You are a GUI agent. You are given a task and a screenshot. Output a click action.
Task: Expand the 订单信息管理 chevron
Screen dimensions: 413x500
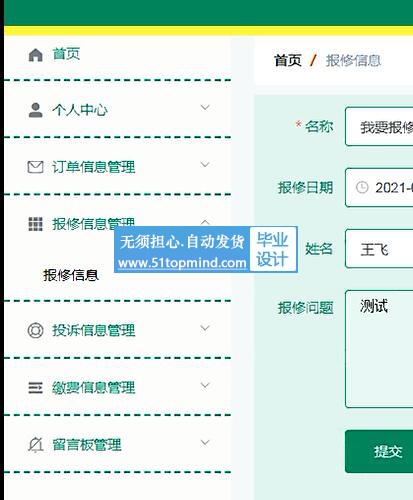pyautogui.click(x=205, y=165)
